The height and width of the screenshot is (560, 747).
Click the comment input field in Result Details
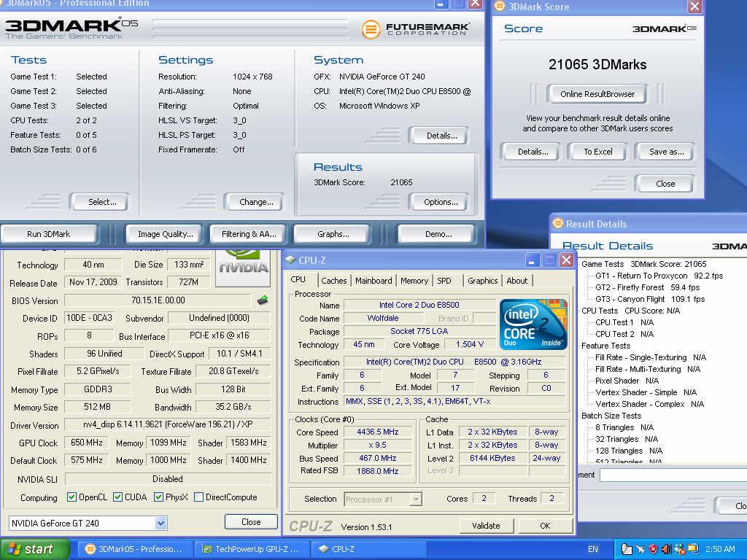pyautogui.click(x=673, y=475)
